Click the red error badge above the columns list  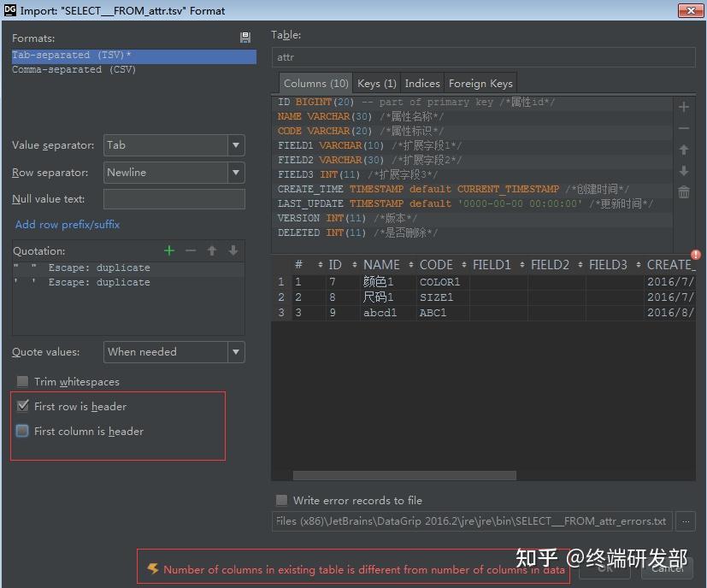pos(698,252)
